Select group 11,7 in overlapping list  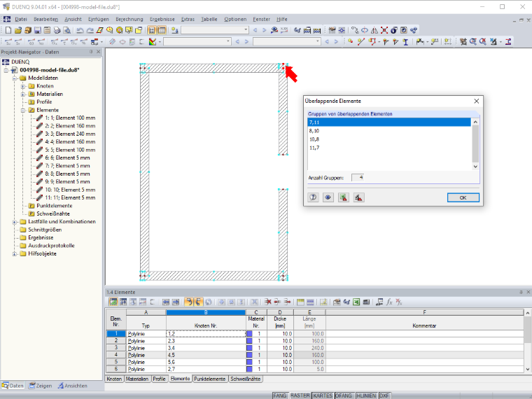click(x=389, y=148)
